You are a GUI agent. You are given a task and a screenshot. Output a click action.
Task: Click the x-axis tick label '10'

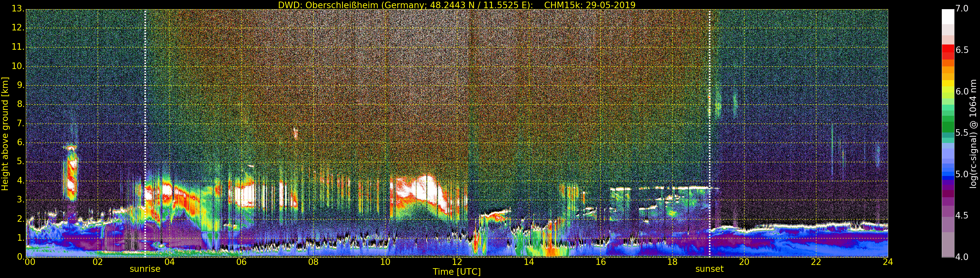(x=385, y=262)
